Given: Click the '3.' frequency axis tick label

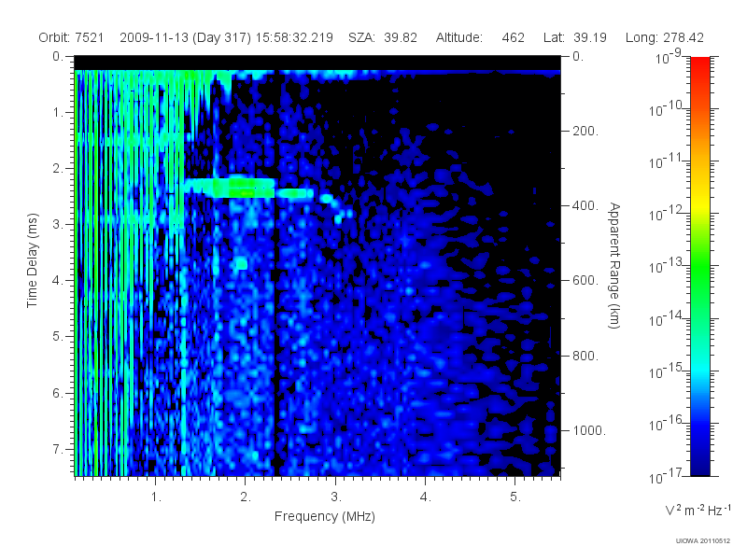Looking at the screenshot, I should tap(336, 497).
